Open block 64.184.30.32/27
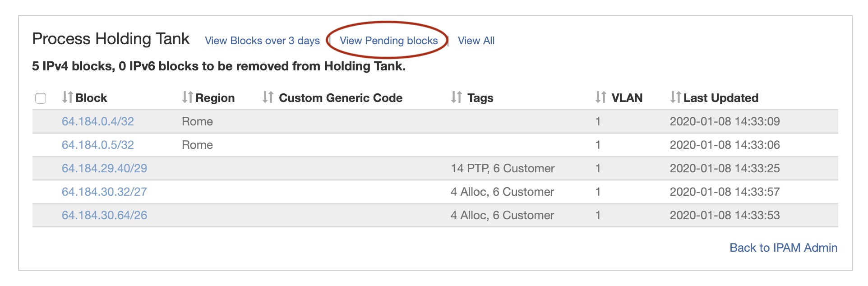 pos(104,192)
